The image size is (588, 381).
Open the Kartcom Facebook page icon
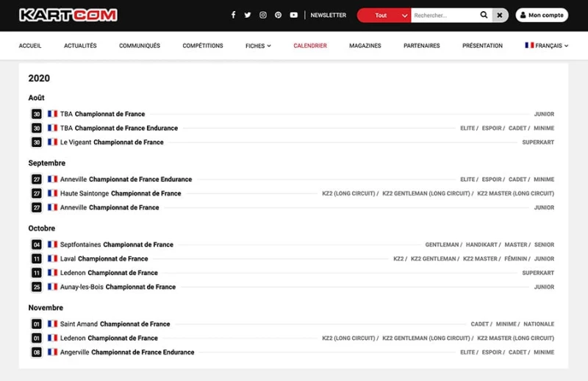point(233,15)
